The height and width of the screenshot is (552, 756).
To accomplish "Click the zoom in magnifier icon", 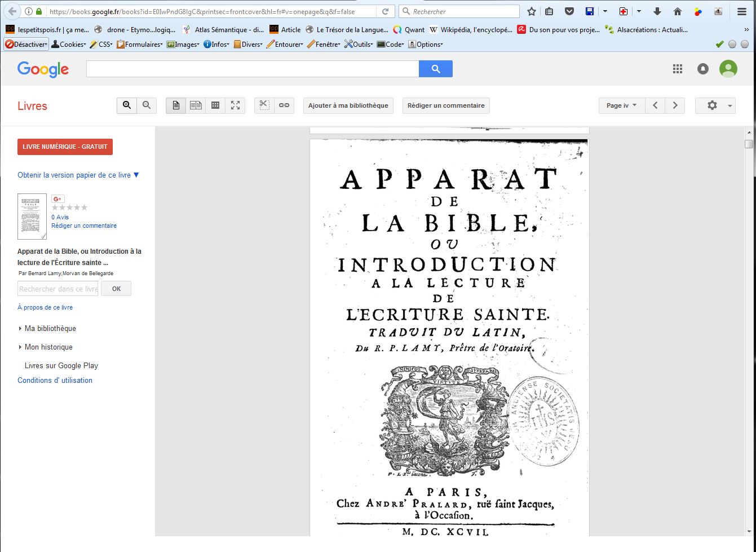I will point(127,105).
